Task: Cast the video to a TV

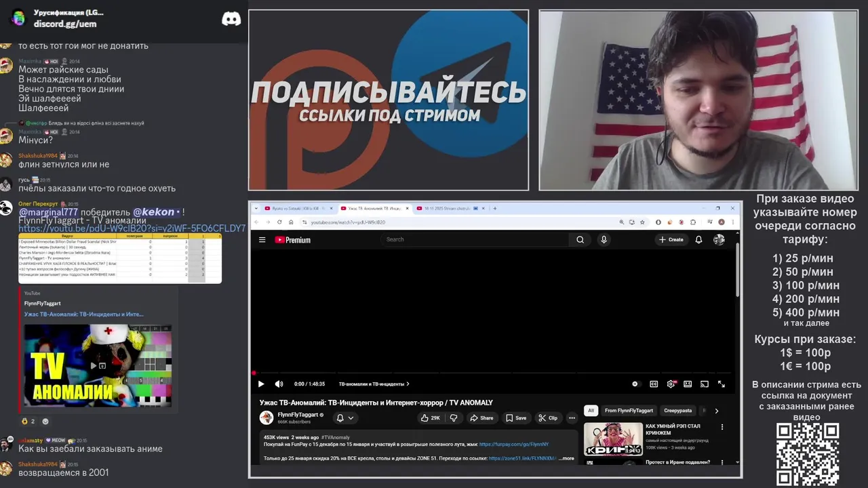Action: 705,384
